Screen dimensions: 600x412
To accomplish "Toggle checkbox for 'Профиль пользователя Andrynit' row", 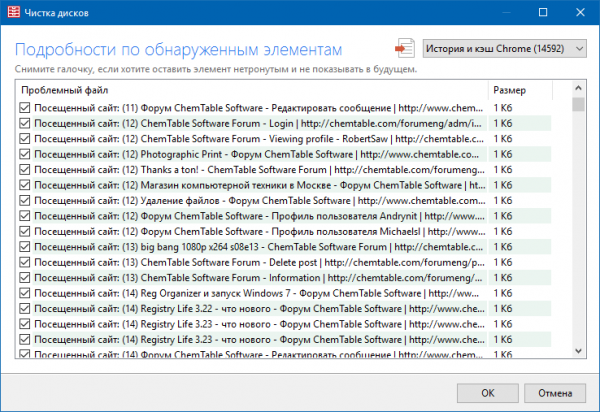I will coord(25,216).
